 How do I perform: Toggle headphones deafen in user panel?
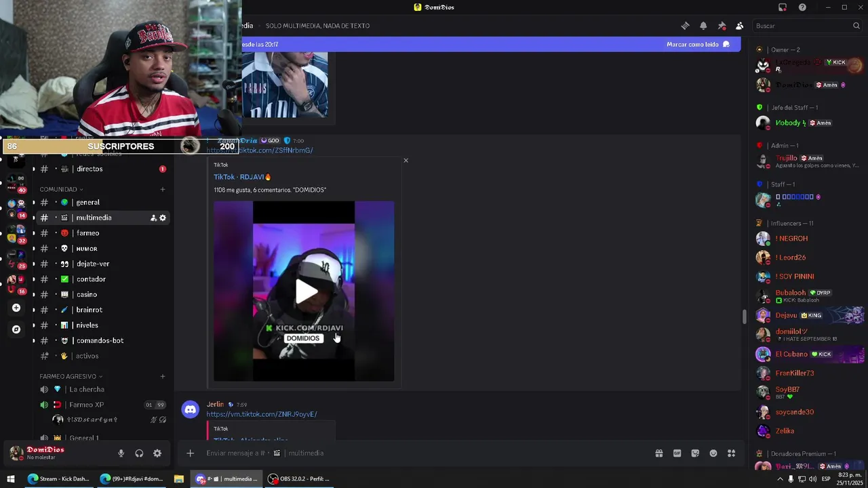pyautogui.click(x=139, y=453)
